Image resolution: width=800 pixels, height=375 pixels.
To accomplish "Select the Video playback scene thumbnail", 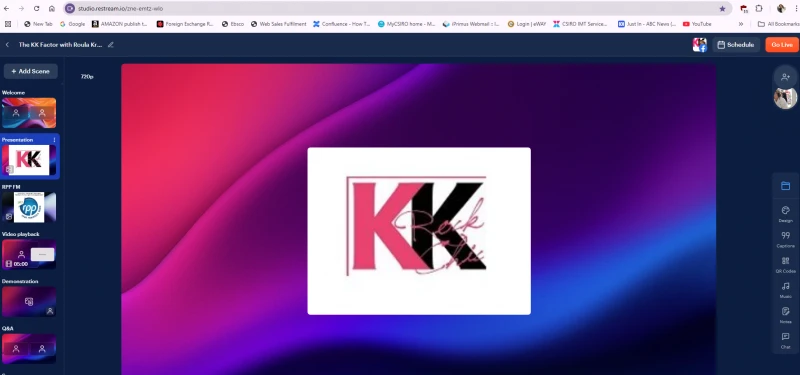I will [29, 254].
